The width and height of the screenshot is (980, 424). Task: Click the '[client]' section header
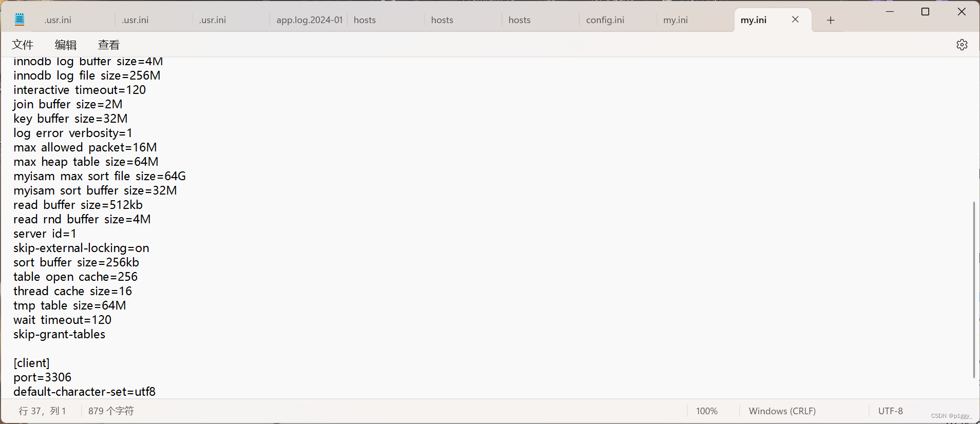click(x=31, y=363)
